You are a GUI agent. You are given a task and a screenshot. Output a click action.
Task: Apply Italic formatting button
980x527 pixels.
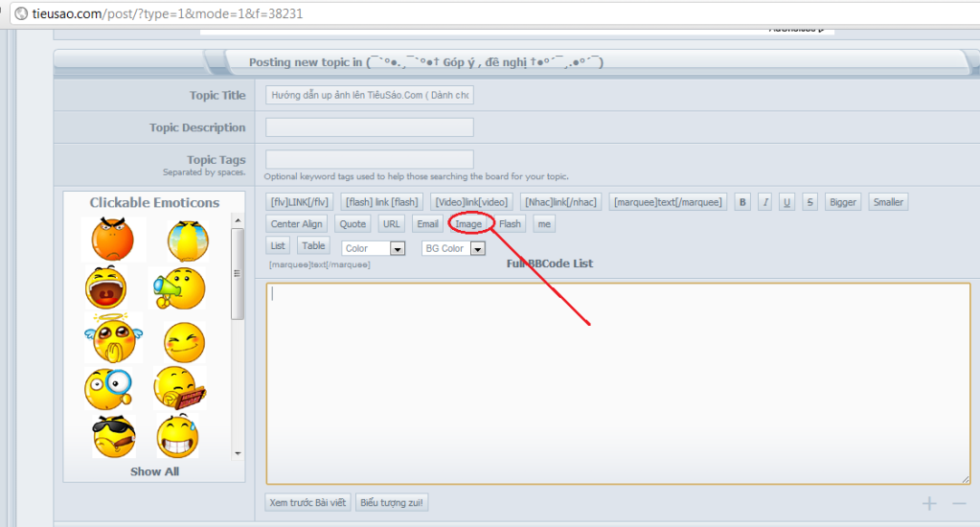[765, 202]
